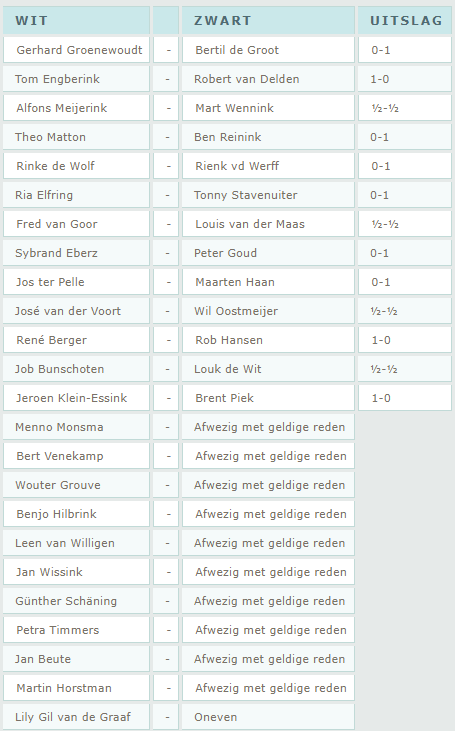
Task: Click Jeroen Klein-Essink's name
Action: coord(71,398)
